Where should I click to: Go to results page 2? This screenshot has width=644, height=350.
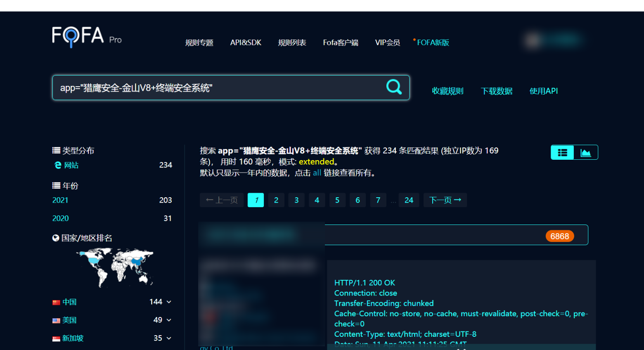tap(276, 200)
